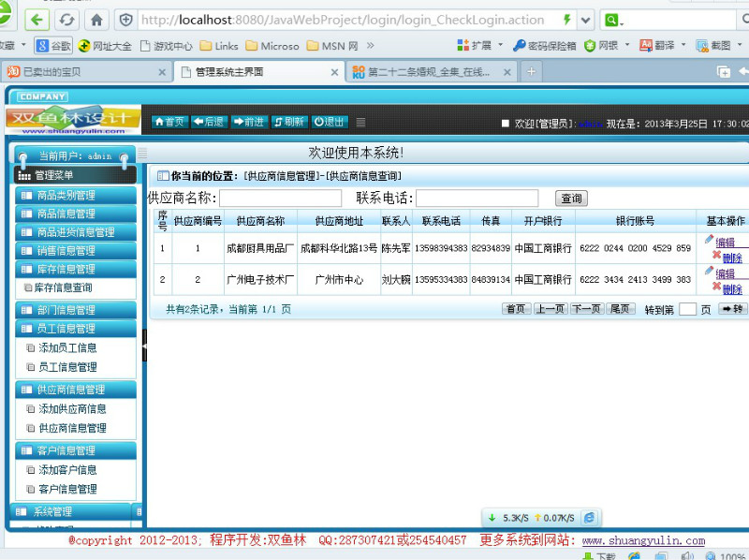Close the 已卖出的宝贝 tab
This screenshot has height=560, width=749.
[x=162, y=72]
